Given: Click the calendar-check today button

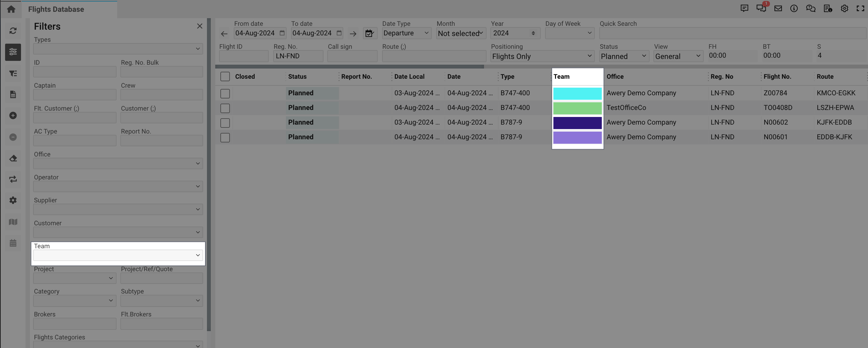Looking at the screenshot, I should 369,33.
